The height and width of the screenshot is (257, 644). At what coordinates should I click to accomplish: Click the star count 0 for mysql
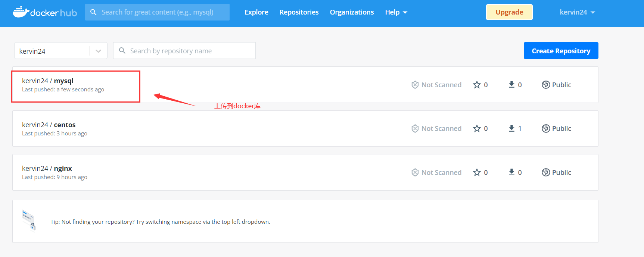486,85
